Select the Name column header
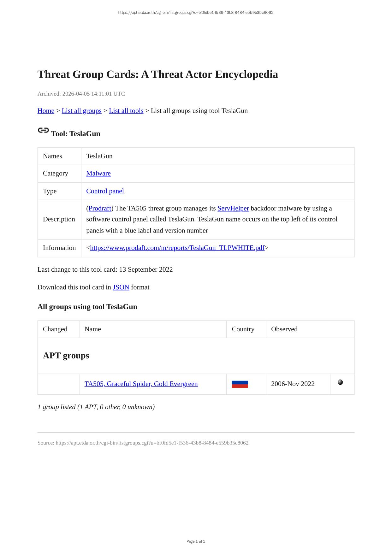Image resolution: width=392 pixels, height=554 pixels. pos(93,329)
